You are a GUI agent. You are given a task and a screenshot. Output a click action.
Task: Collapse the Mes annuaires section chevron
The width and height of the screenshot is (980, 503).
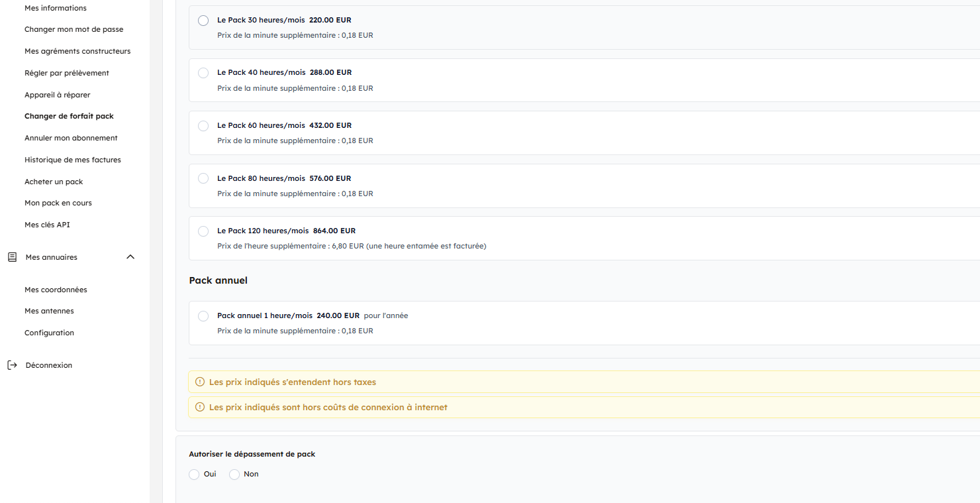click(130, 257)
